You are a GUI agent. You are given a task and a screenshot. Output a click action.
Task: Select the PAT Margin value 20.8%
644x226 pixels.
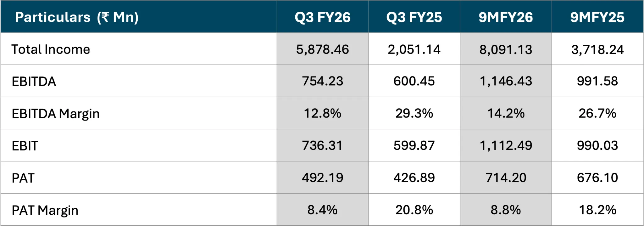[x=414, y=210]
